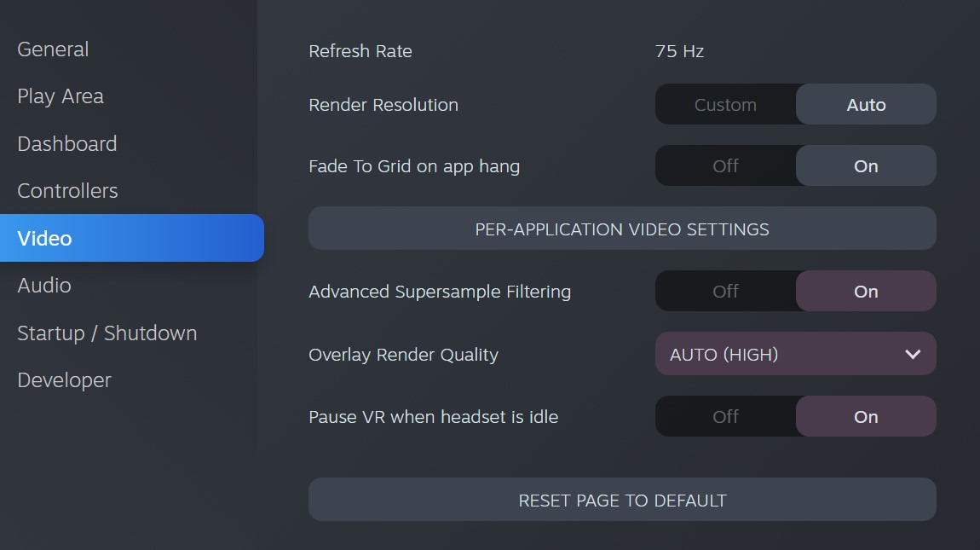
Task: Select the highlighted Video tab
Action: [x=132, y=238]
